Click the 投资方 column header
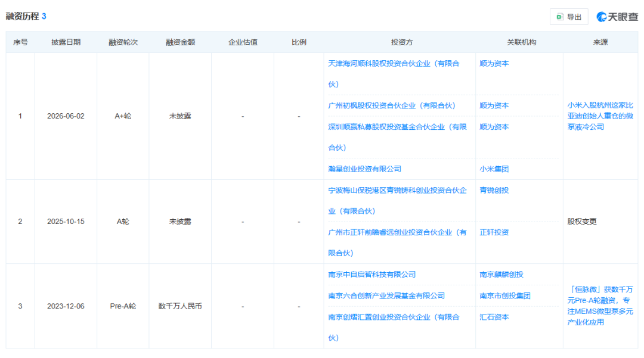This screenshot has width=644, height=358. (x=402, y=42)
